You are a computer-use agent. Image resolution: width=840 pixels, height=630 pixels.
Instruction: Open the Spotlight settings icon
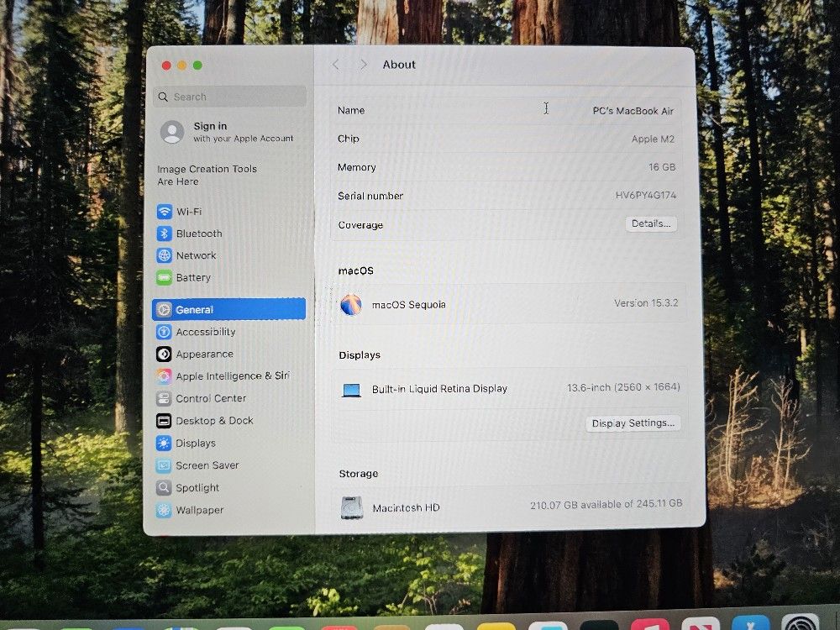click(164, 488)
